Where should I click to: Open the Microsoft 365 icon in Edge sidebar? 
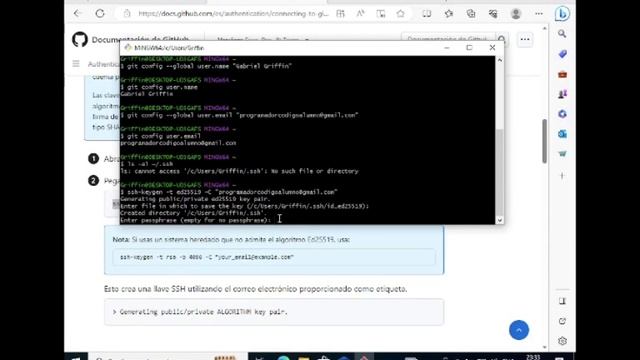(562, 114)
